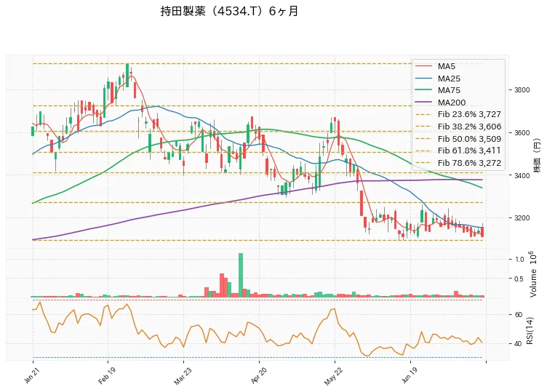Screen dimensions: 547x392
Task: Click the Feb 19 date label
Action: [107, 376]
